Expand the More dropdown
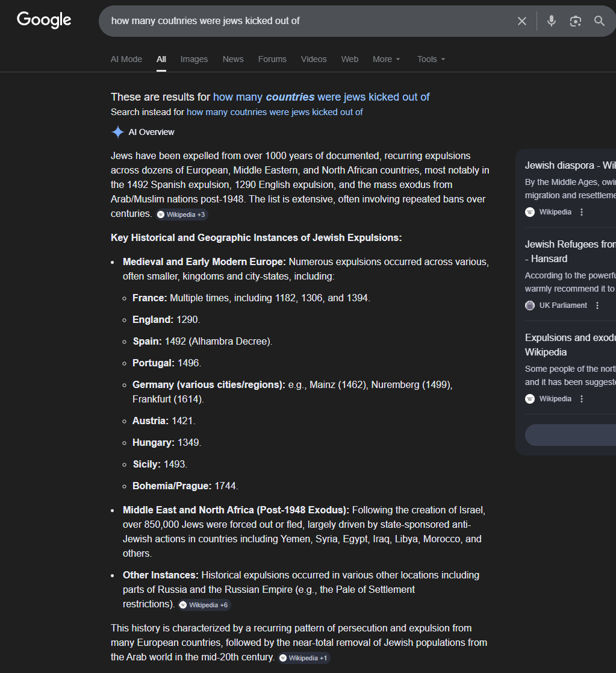The width and height of the screenshot is (616, 673). (386, 59)
